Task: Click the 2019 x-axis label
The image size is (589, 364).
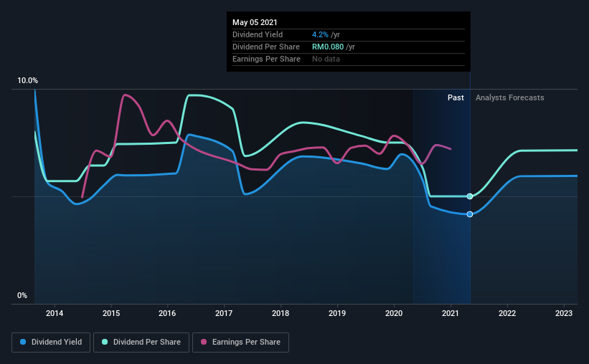Action: (x=337, y=313)
